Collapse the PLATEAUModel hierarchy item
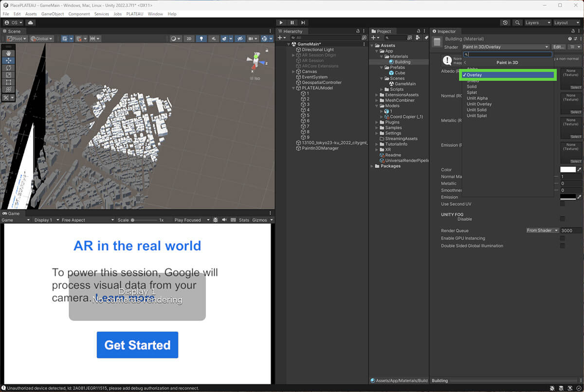Image resolution: width=584 pixels, height=392 pixels. point(293,88)
